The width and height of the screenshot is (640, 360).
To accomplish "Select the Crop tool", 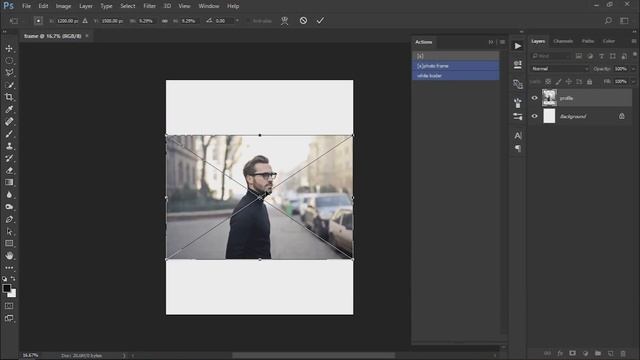I will click(x=9, y=97).
